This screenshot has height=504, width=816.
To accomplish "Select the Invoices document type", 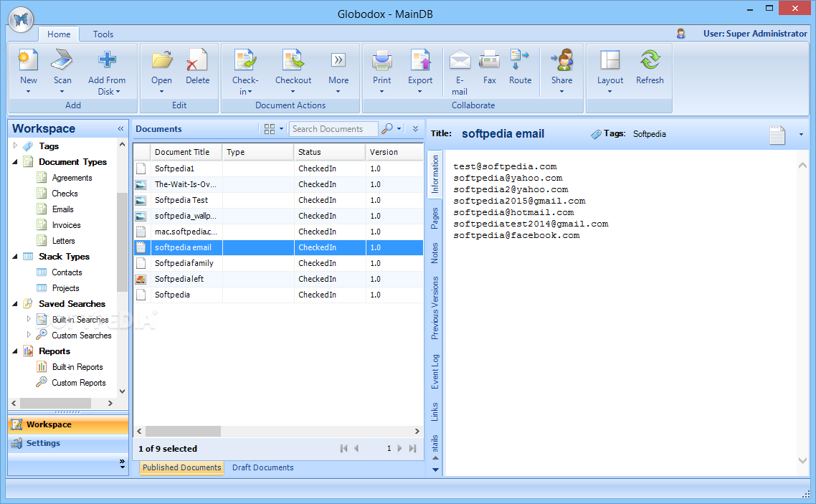I will (x=66, y=225).
